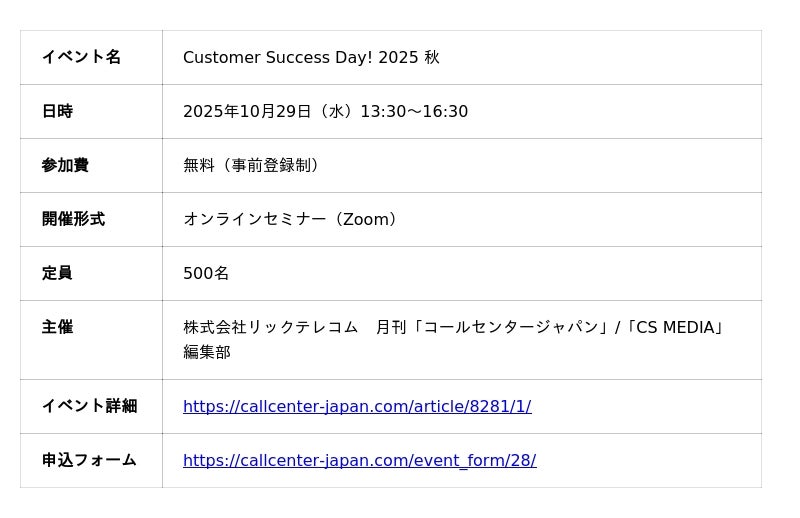Click the 参加費 row label
Viewport: 800px width, 518px height.
point(65,165)
